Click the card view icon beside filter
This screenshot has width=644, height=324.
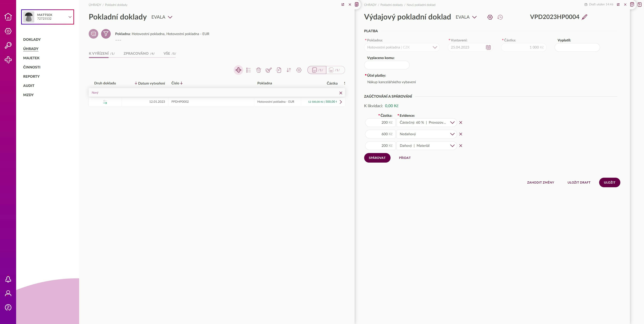tap(94, 34)
